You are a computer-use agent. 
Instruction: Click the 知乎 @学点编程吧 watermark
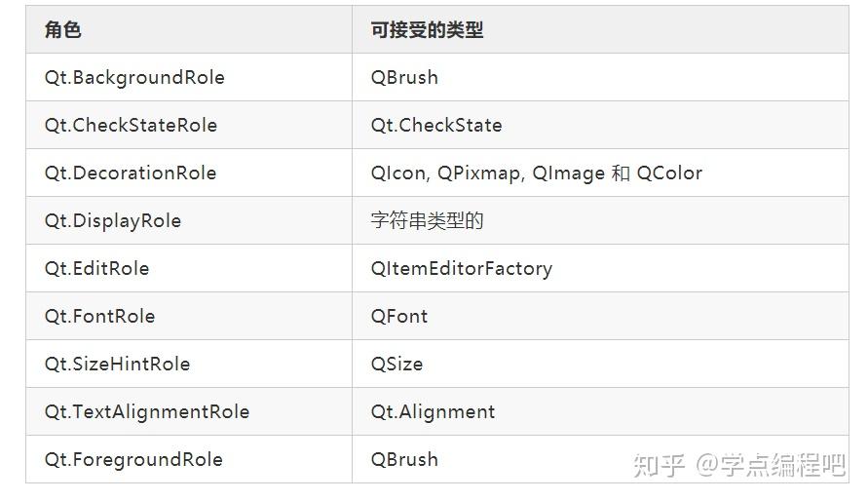pyautogui.click(x=739, y=465)
